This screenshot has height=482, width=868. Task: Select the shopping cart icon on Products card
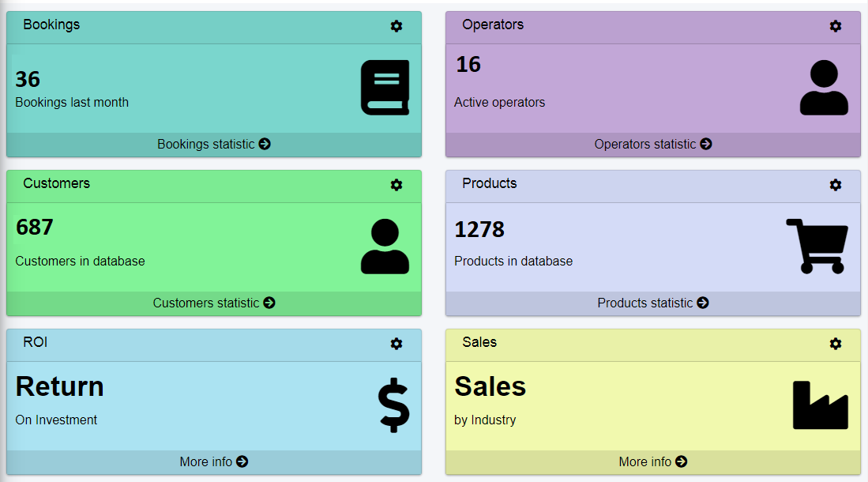(x=817, y=246)
